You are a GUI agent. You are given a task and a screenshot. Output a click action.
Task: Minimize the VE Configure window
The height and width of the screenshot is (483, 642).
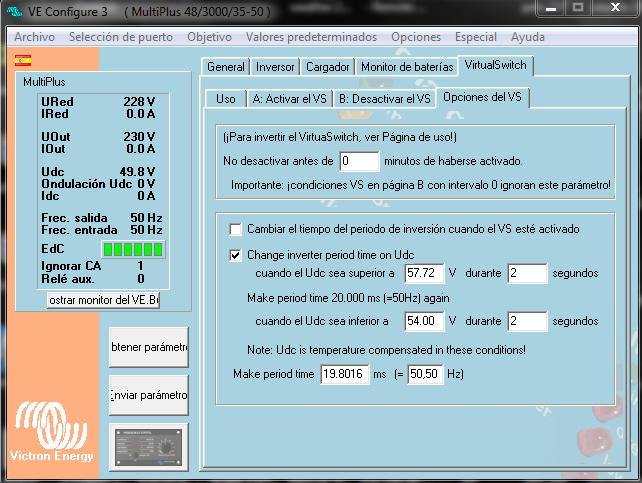(x=551, y=8)
